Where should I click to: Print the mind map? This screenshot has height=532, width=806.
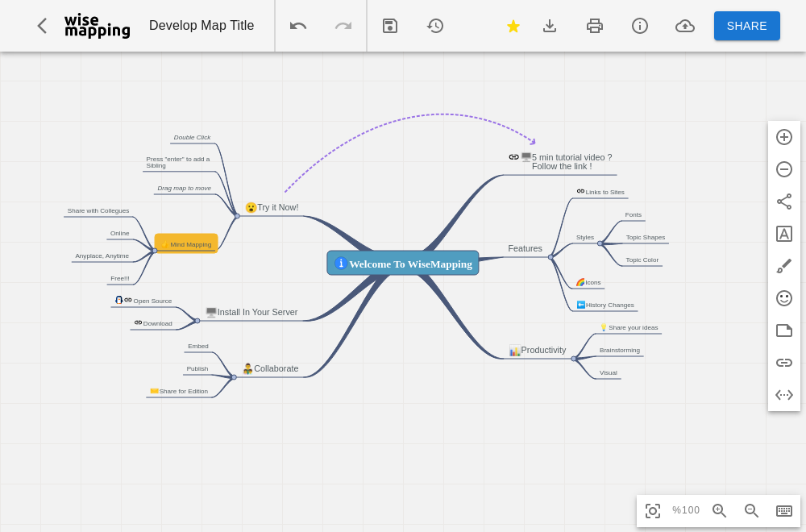coord(595,26)
